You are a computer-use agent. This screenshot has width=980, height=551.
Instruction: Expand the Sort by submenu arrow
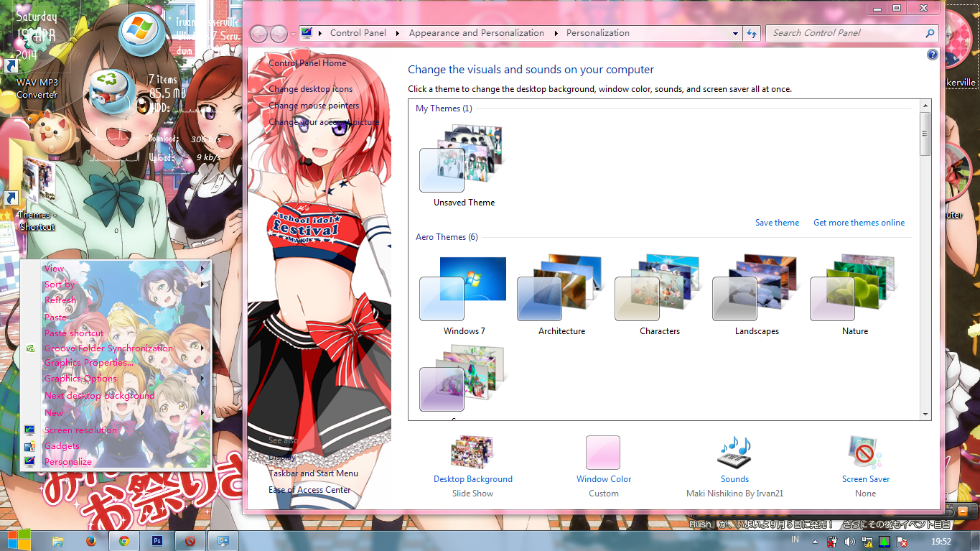[204, 284]
